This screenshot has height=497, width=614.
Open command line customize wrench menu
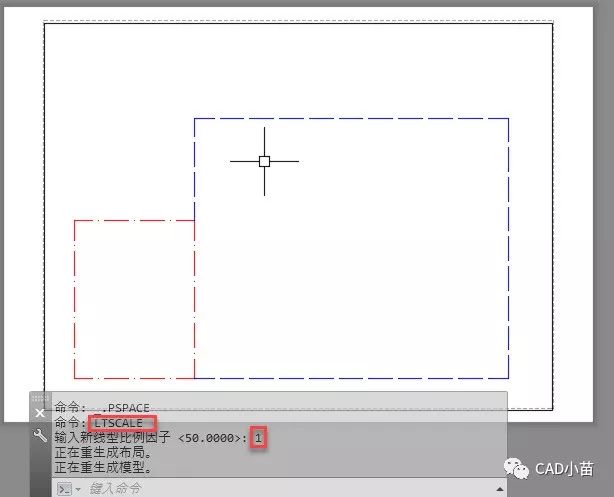tap(40, 437)
